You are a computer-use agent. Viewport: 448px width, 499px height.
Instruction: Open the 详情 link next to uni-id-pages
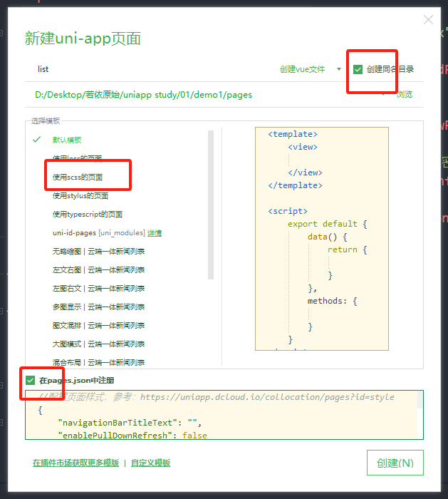point(155,233)
